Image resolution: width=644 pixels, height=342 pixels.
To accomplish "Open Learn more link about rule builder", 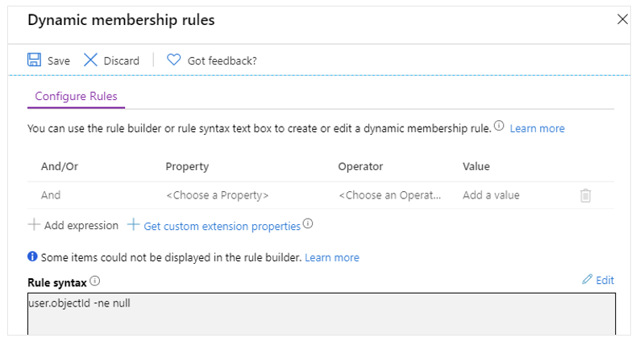I will click(x=537, y=128).
